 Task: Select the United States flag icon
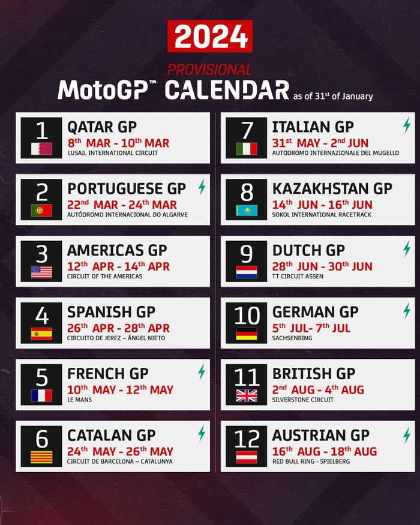(41, 272)
